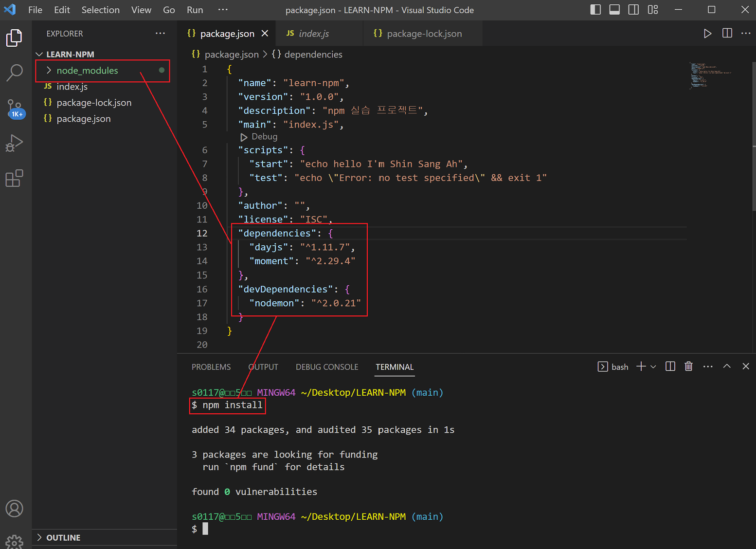Open the Edit menu
This screenshot has width=756, height=549.
point(62,10)
